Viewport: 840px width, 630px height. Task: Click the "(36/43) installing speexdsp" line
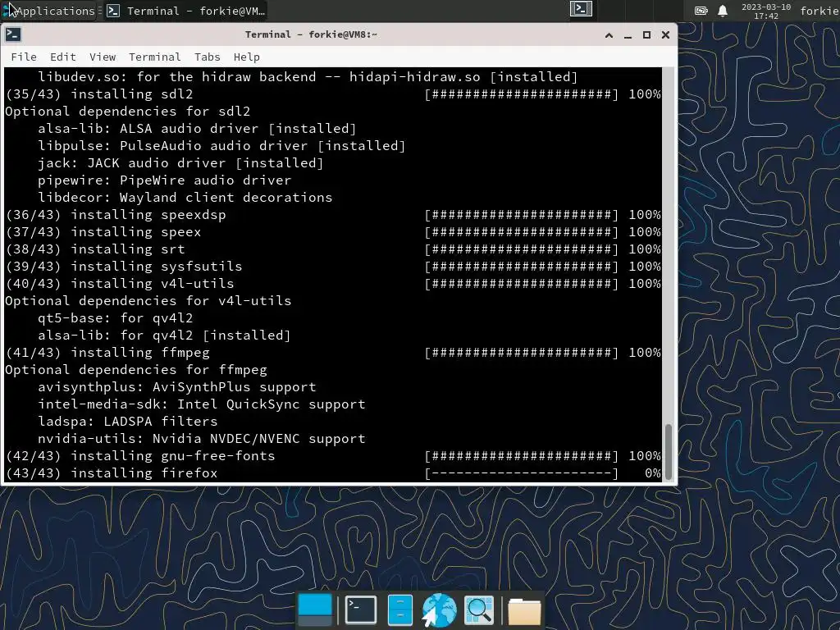tap(116, 215)
